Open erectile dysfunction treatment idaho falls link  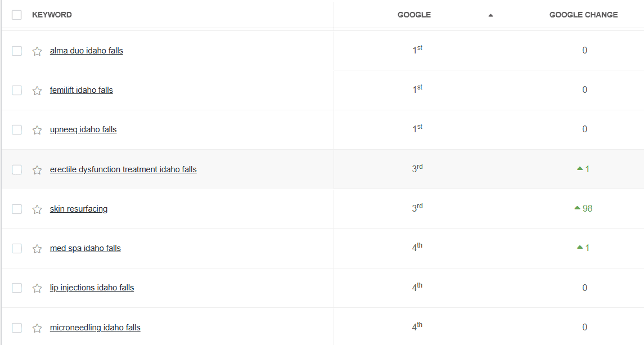(123, 169)
